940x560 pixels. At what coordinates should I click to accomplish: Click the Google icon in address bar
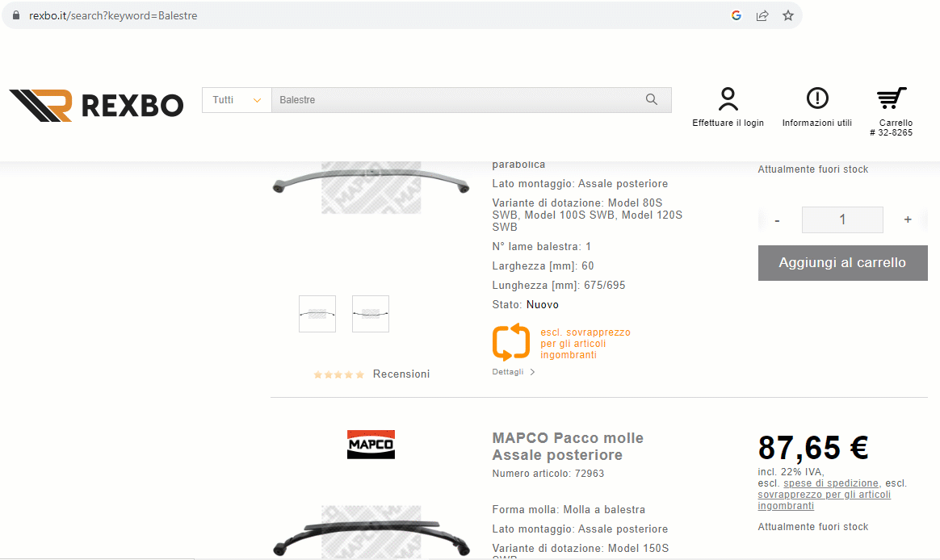736,15
